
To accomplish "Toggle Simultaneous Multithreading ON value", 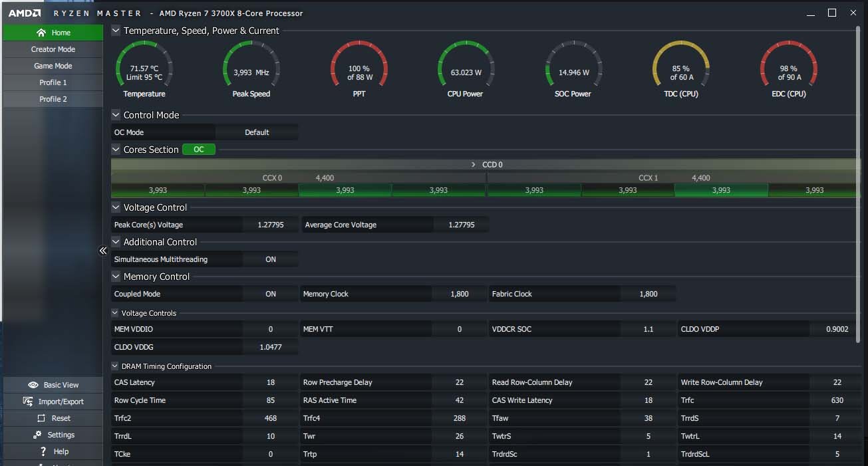I will tap(271, 259).
